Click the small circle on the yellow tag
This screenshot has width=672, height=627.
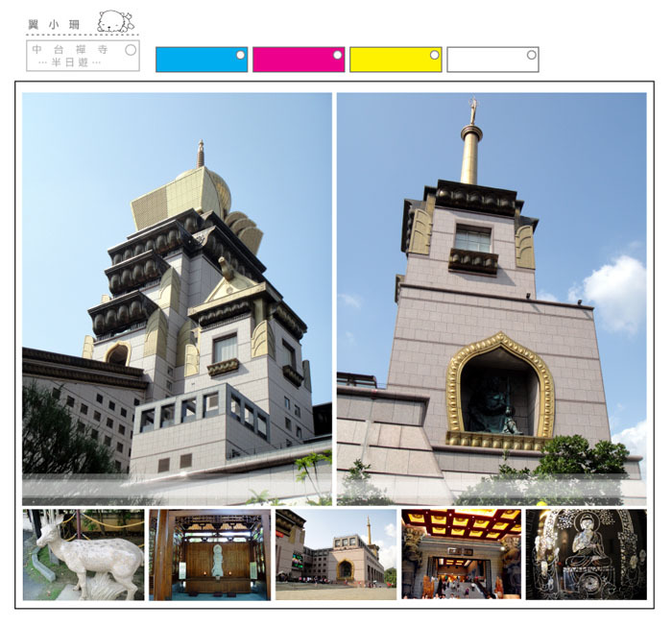coord(434,55)
